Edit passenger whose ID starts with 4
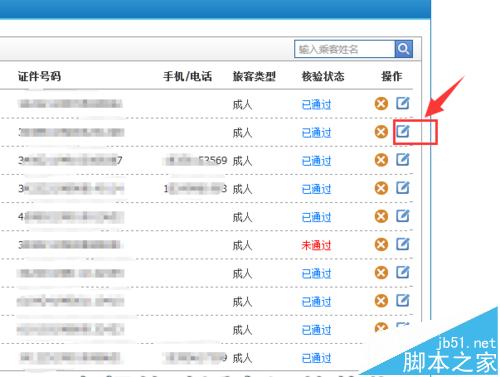 pyautogui.click(x=403, y=216)
